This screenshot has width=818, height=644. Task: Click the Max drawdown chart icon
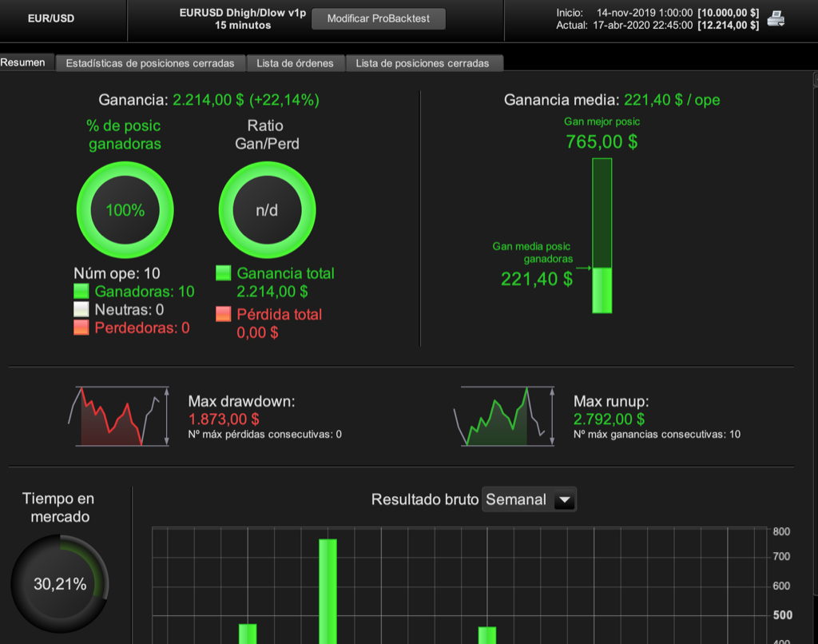click(120, 416)
